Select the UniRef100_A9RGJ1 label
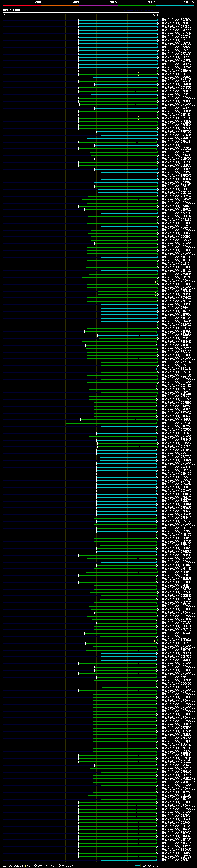This screenshot has height=868, width=197. [176, 139]
